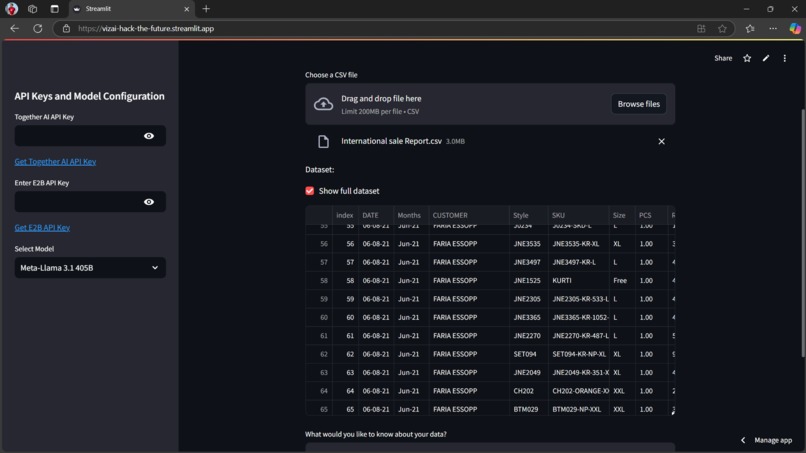
Task: Focus the Together AI API Key field
Action: (77, 136)
